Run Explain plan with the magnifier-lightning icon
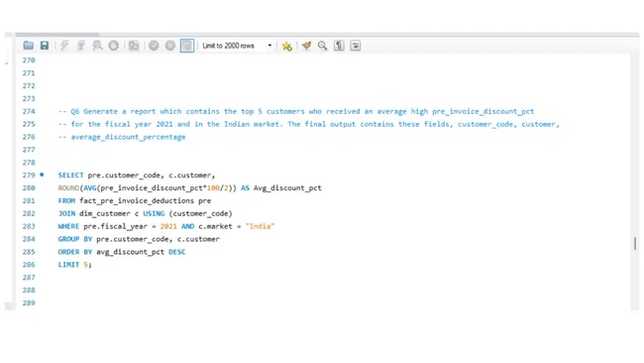 tap(97, 46)
